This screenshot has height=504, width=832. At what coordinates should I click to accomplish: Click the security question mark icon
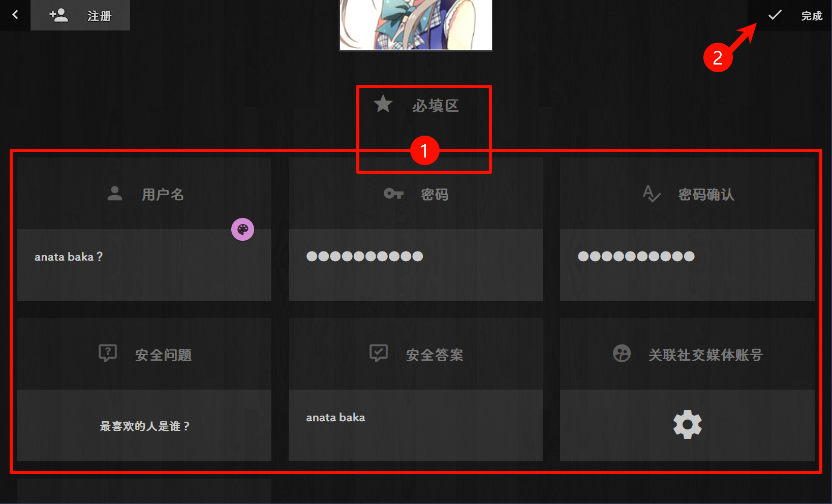coord(108,353)
